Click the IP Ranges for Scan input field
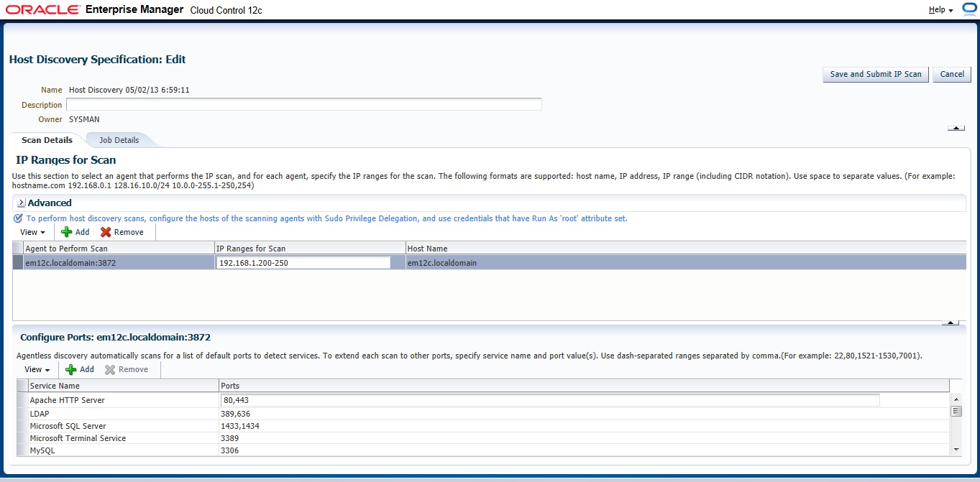This screenshot has height=482, width=980. point(303,263)
